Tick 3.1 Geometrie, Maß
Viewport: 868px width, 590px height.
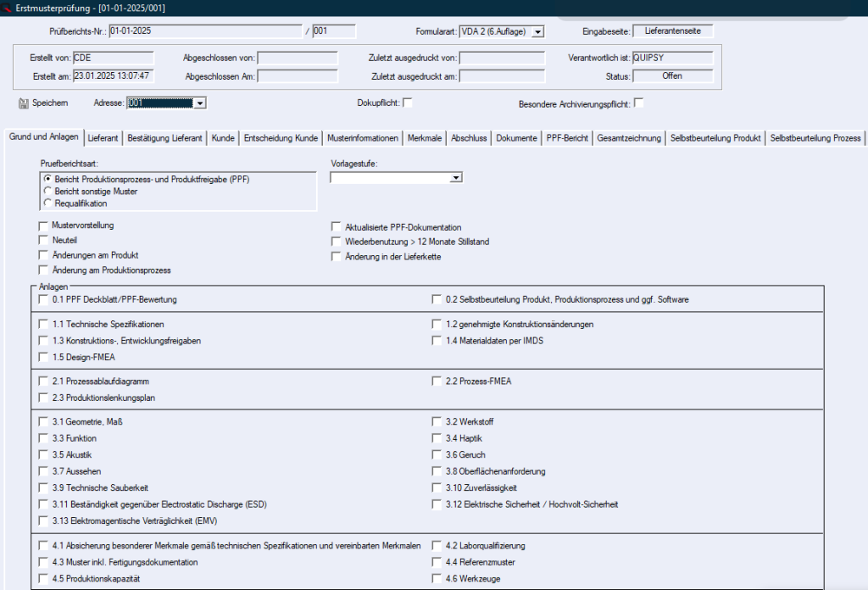pyautogui.click(x=43, y=422)
